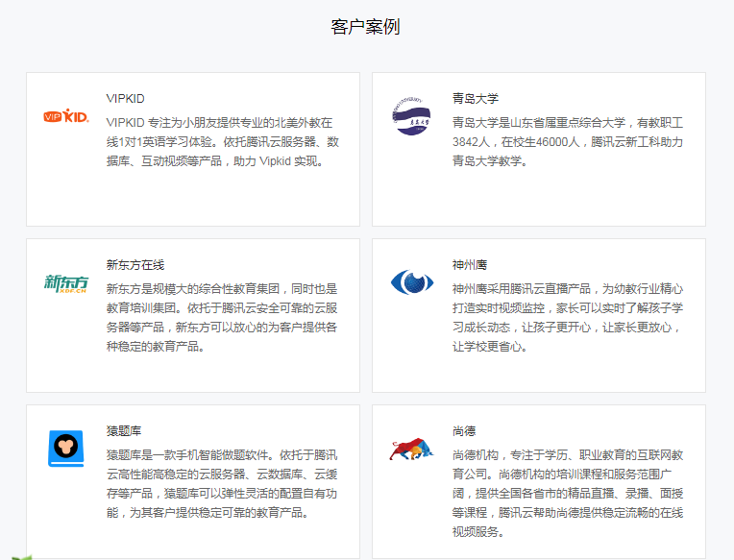Click the 尚德 red bull logo

point(411,450)
